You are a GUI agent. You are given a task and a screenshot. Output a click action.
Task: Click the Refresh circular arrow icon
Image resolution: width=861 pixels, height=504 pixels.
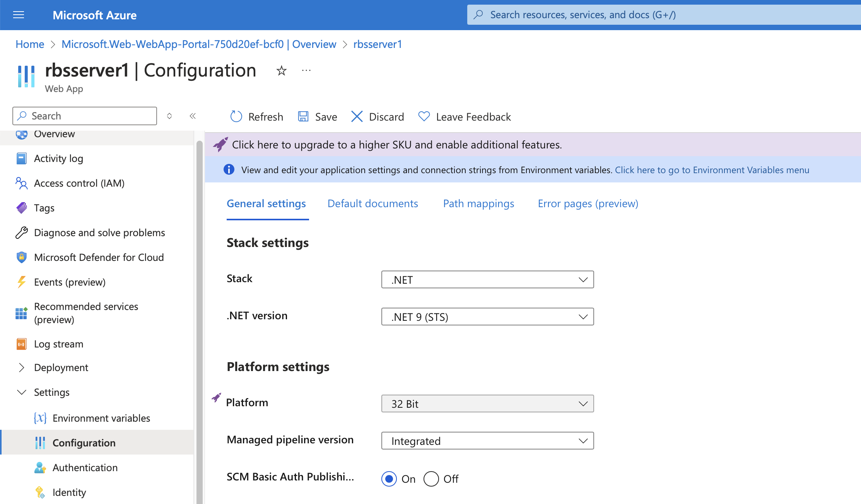pyautogui.click(x=236, y=116)
